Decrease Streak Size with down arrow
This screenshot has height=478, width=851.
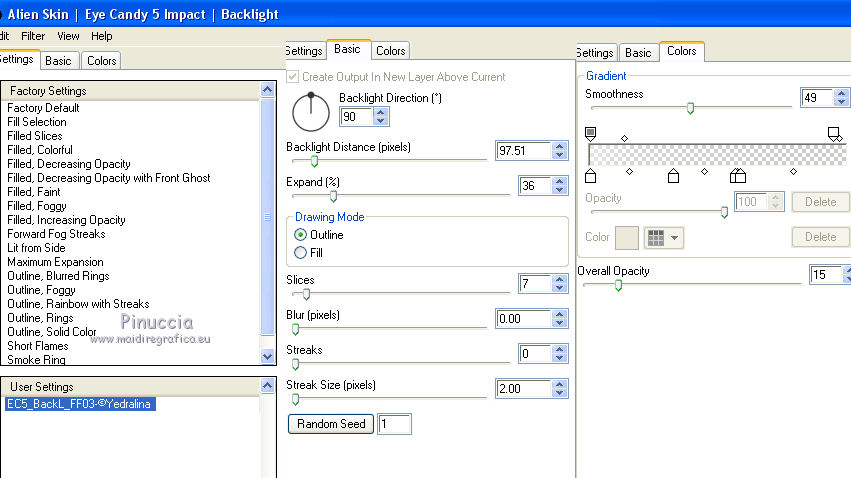tap(560, 393)
